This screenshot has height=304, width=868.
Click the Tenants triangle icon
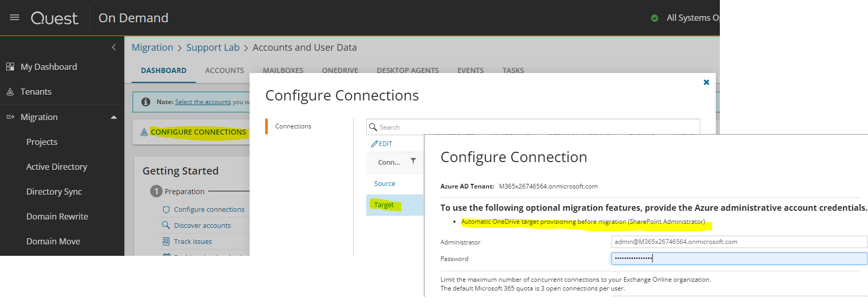coord(10,92)
